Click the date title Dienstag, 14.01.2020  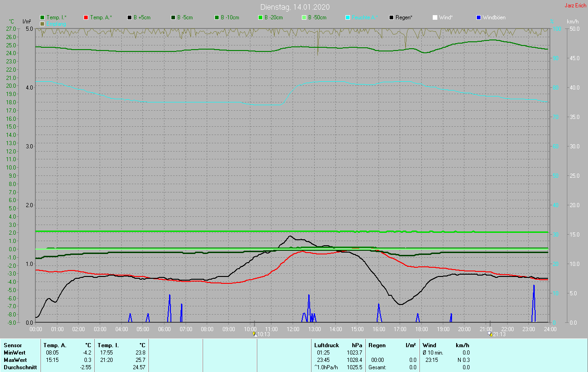coord(294,7)
